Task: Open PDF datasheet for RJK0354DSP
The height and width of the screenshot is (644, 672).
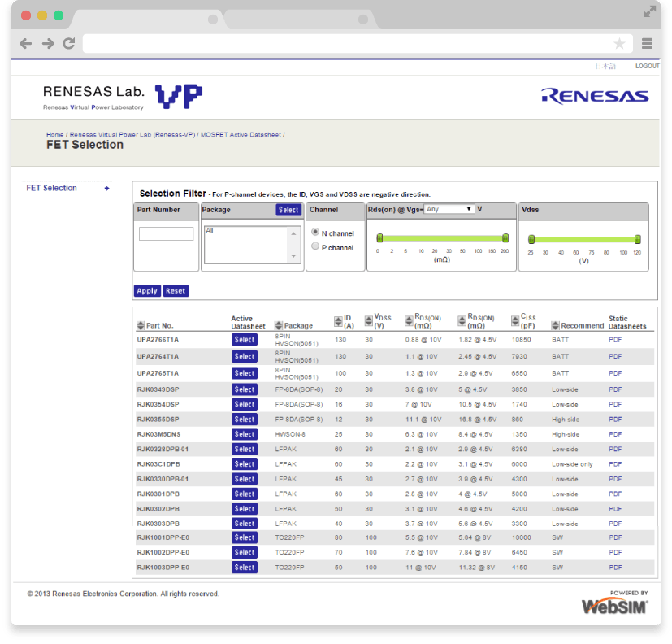Action: 615,404
